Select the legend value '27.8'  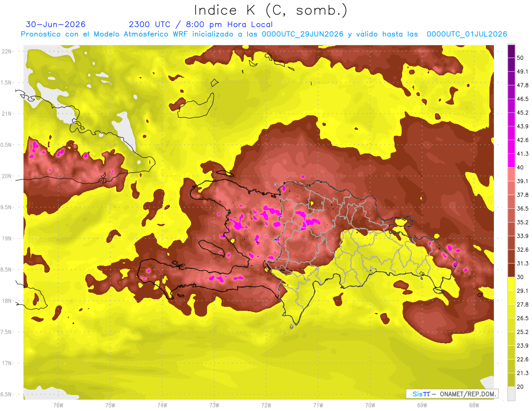[523, 305]
